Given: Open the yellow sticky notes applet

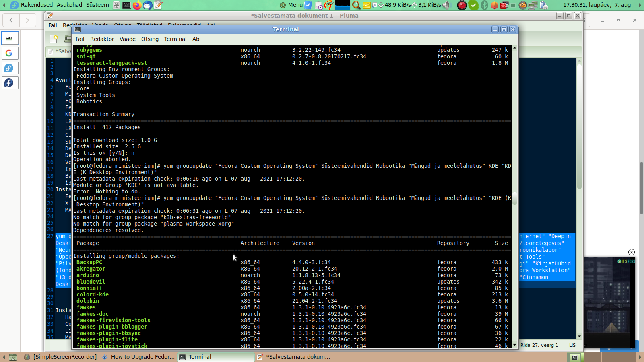Looking at the screenshot, I should click(367, 5).
